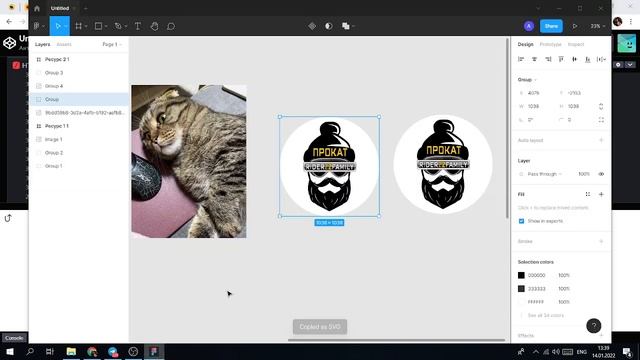Click Align vertical centers icon
The image size is (640, 360).
click(575, 59)
